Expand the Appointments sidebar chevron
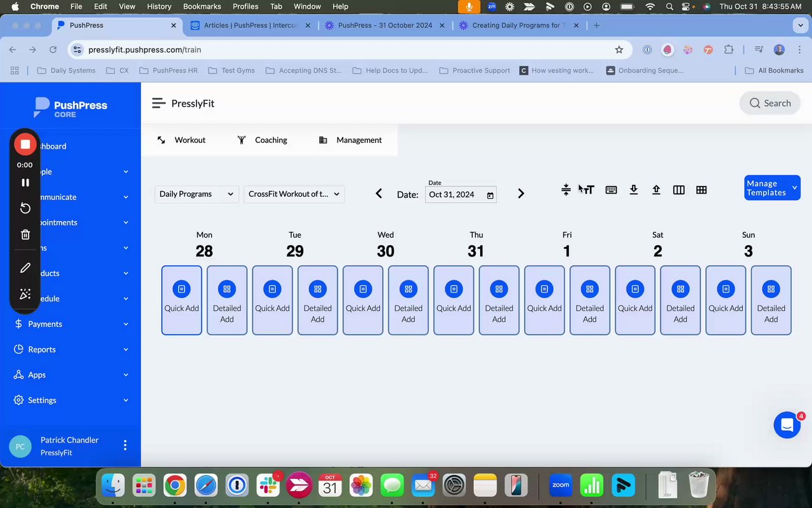Viewport: 812px width, 508px height. coord(126,223)
